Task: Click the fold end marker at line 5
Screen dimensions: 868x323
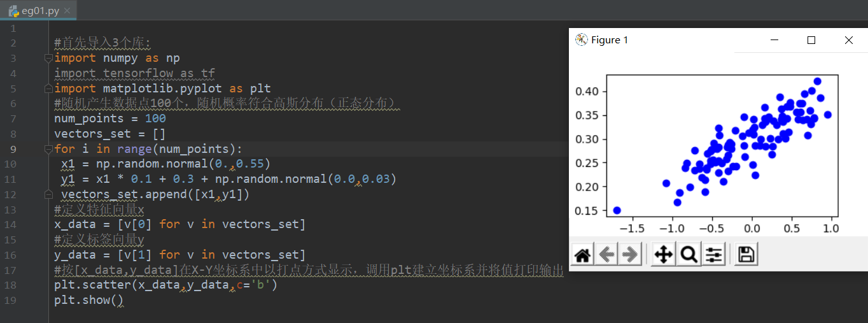Action: tap(48, 89)
